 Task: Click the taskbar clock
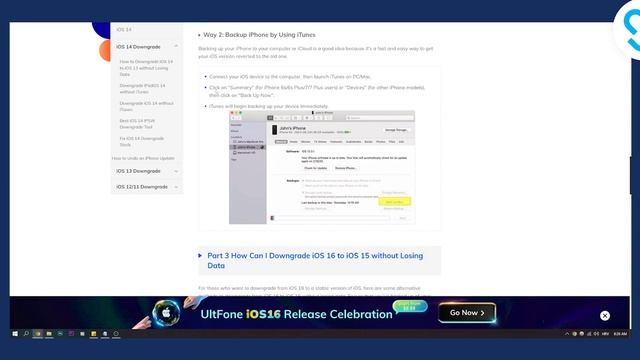pos(620,334)
